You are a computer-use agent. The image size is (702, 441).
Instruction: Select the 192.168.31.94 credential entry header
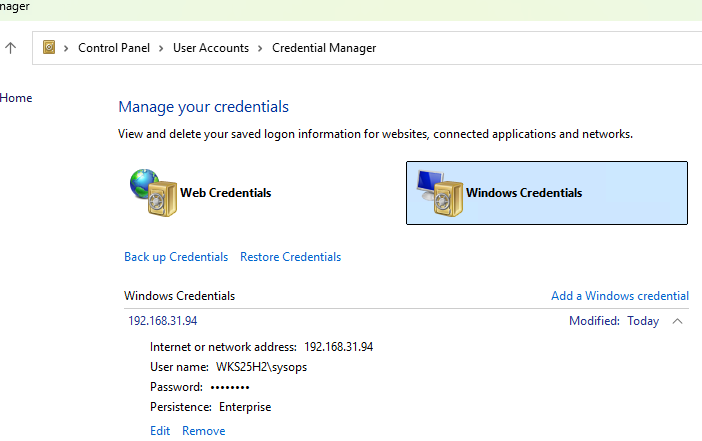tap(163, 321)
